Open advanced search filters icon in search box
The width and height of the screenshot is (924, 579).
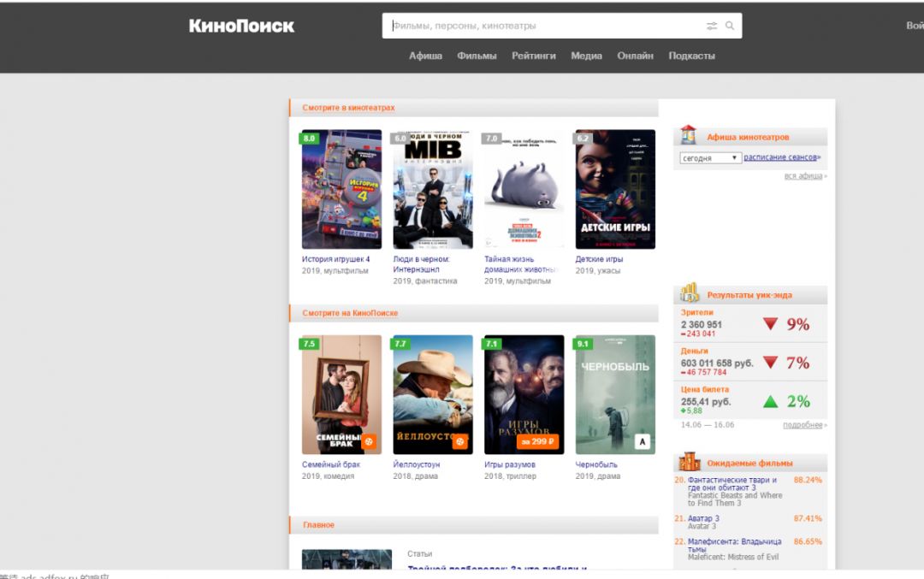[712, 26]
